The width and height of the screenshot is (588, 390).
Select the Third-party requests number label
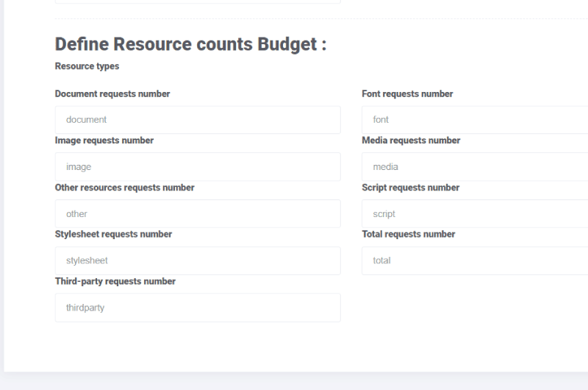(115, 282)
